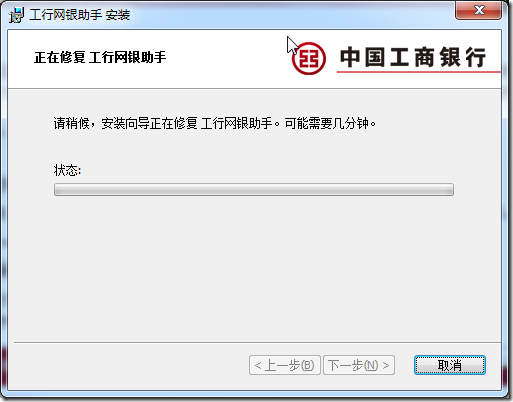The width and height of the screenshot is (513, 402).
Task: Click the window title 工行网银助手 安装
Action: pyautogui.click(x=80, y=15)
